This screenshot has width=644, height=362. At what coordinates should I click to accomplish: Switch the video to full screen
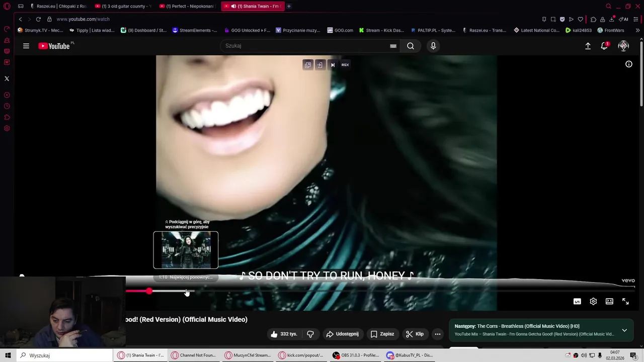(x=625, y=301)
